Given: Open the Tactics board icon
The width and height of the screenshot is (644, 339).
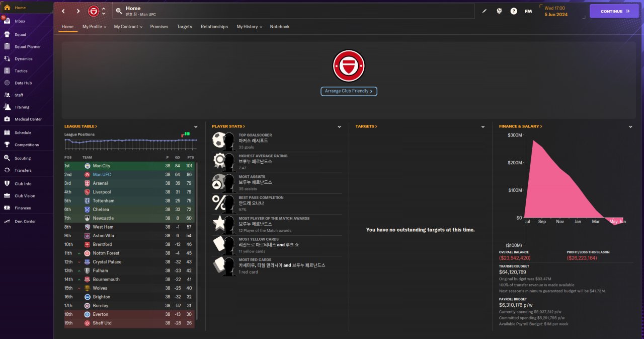Looking at the screenshot, I should point(7,71).
